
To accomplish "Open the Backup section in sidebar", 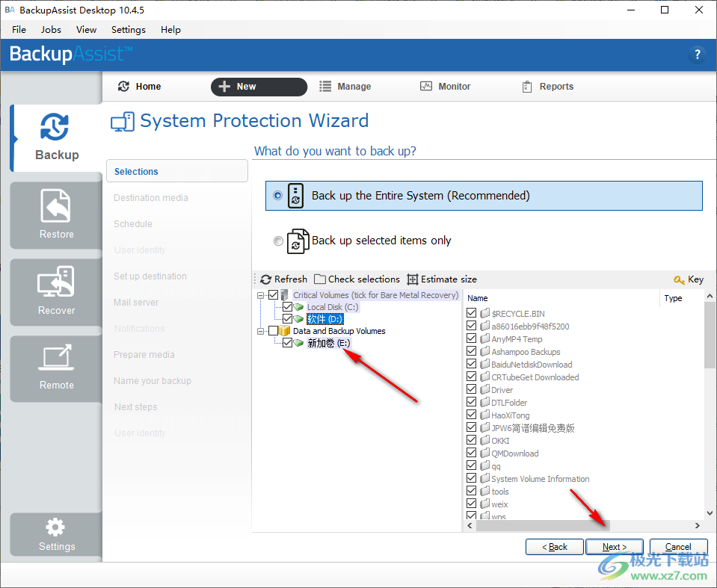I will [56, 138].
